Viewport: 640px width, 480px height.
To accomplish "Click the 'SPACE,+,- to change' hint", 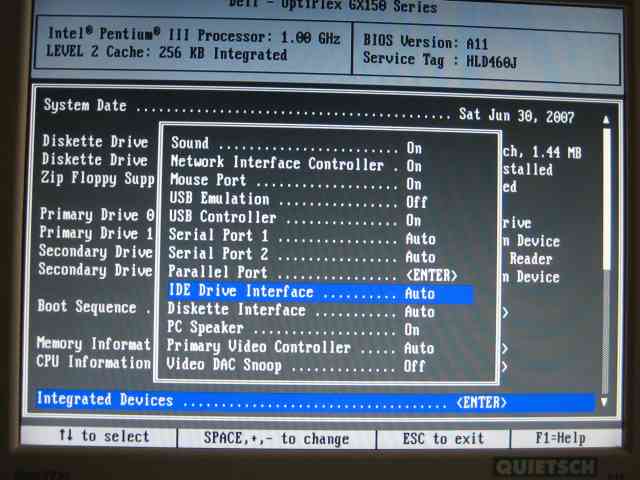I will 276,439.
